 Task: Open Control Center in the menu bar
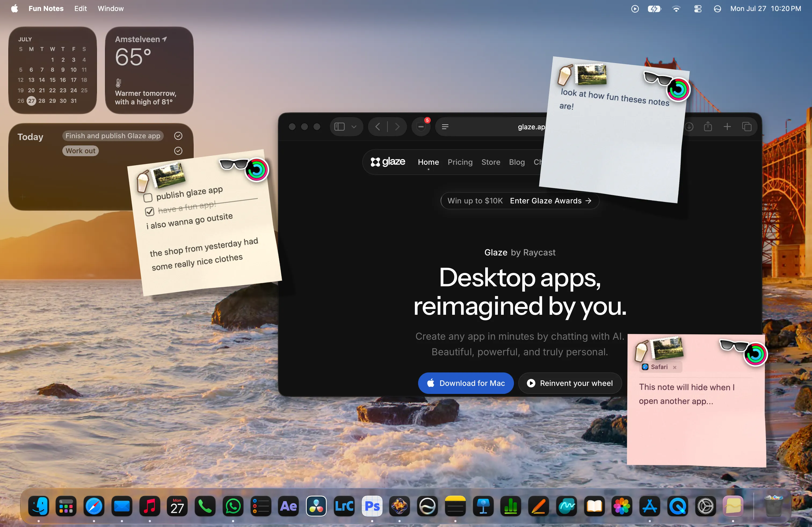pos(698,9)
